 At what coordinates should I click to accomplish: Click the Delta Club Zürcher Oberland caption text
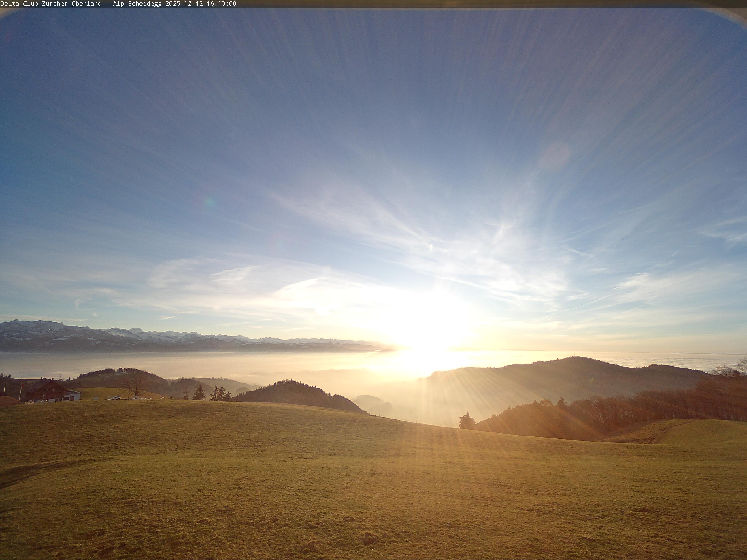click(x=51, y=4)
